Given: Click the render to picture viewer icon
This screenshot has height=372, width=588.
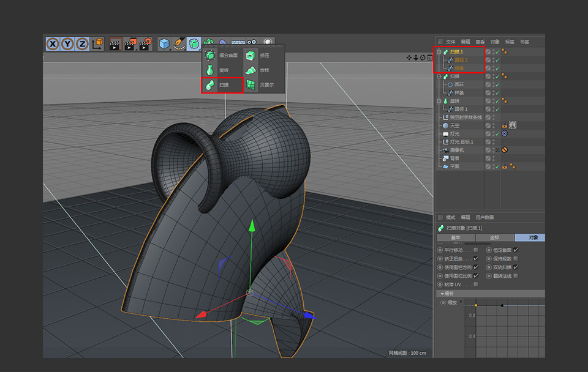Looking at the screenshot, I should 130,44.
